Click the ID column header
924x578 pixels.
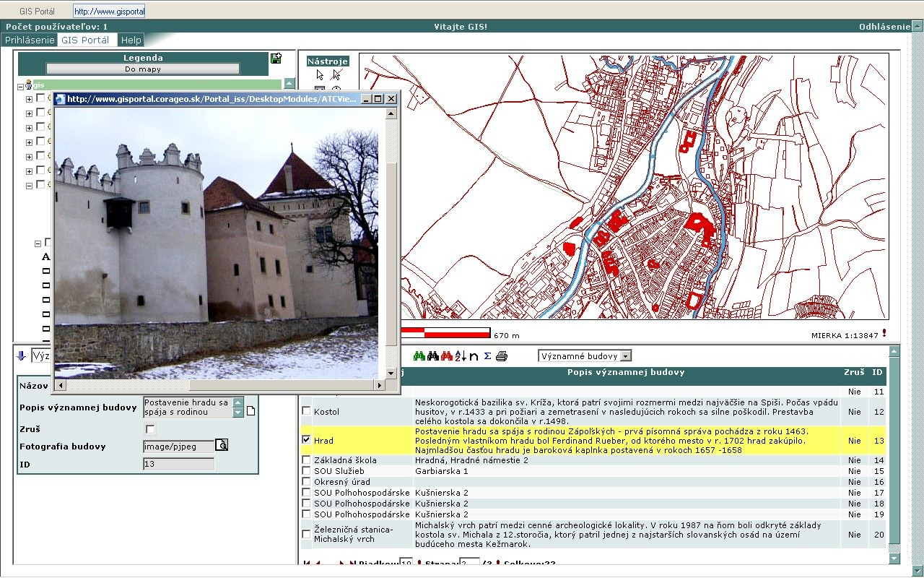878,372
